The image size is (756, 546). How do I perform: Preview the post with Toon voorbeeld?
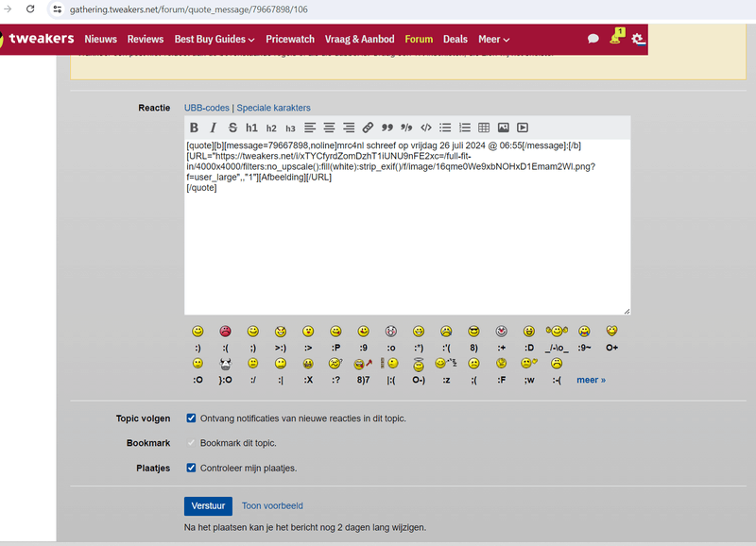pyautogui.click(x=272, y=506)
